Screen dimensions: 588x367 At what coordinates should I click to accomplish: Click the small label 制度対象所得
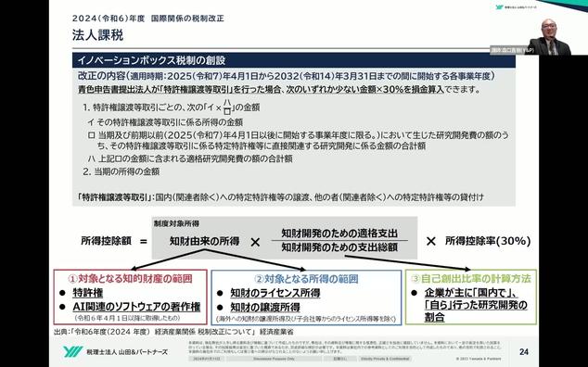[x=176, y=223]
